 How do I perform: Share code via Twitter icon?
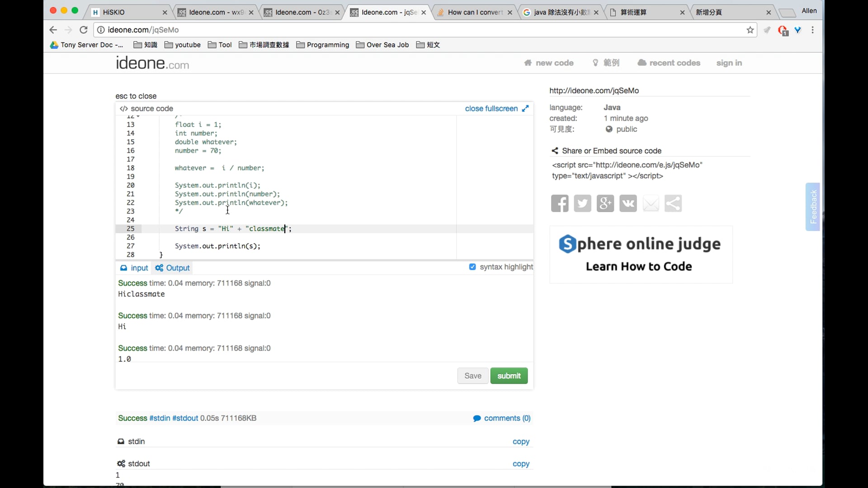(582, 203)
